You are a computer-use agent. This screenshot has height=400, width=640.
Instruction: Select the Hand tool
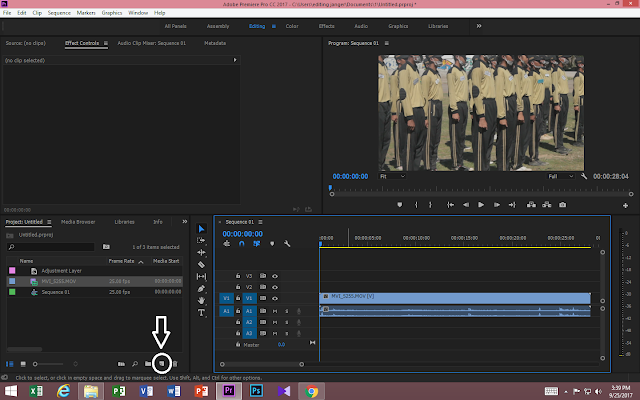click(201, 300)
